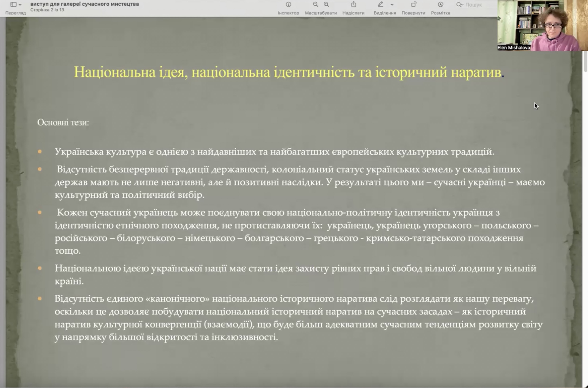Select Elen Mishalova's video thumbnail
588x388 pixels.
coord(542,26)
